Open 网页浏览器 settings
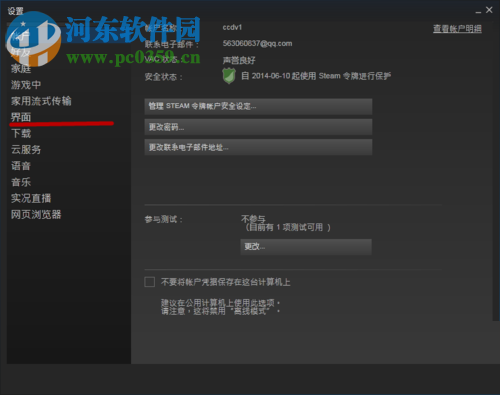Screen dimensions: 500x395 coord(36,214)
